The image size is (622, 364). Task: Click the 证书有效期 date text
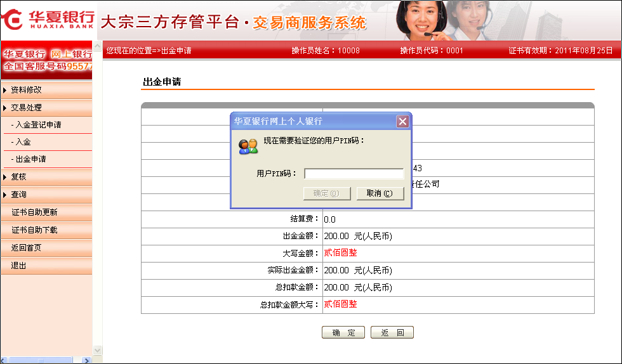[560, 51]
